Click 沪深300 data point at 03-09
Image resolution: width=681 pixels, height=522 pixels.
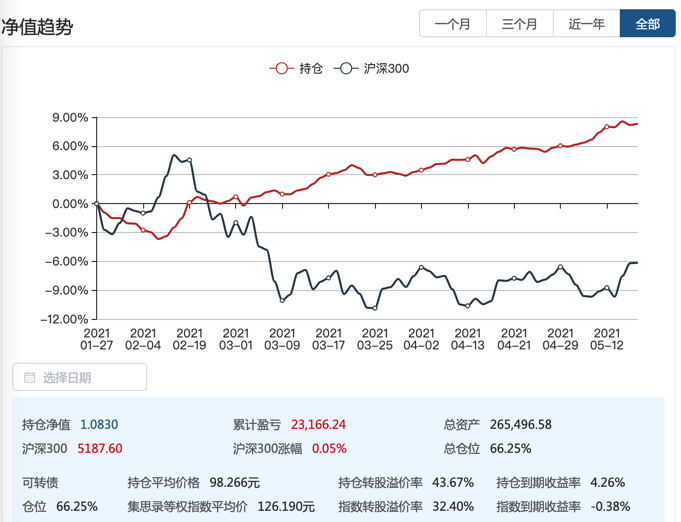pyautogui.click(x=282, y=301)
